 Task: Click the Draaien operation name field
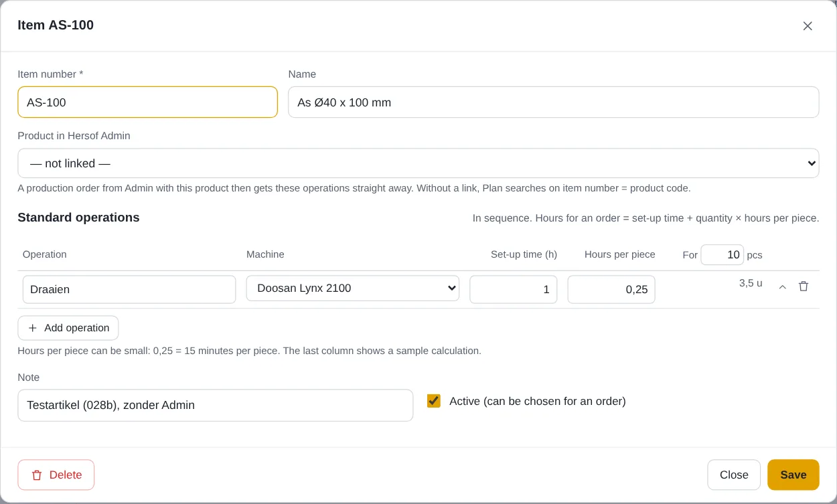click(x=129, y=290)
